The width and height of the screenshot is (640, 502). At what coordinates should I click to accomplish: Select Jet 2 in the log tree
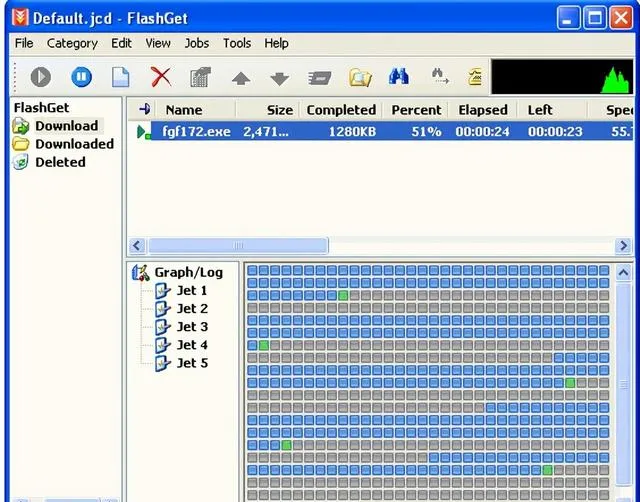click(x=192, y=309)
